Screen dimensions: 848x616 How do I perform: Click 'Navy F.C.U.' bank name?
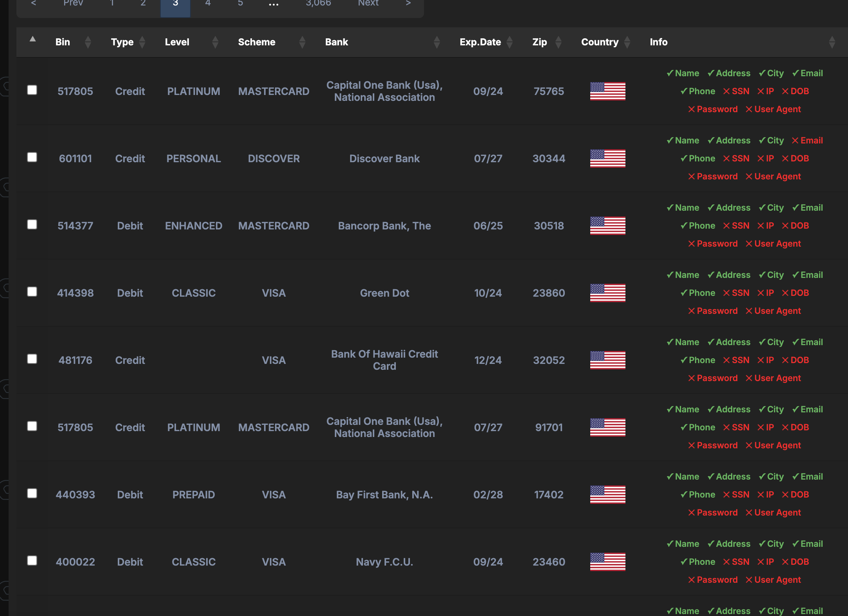click(384, 562)
